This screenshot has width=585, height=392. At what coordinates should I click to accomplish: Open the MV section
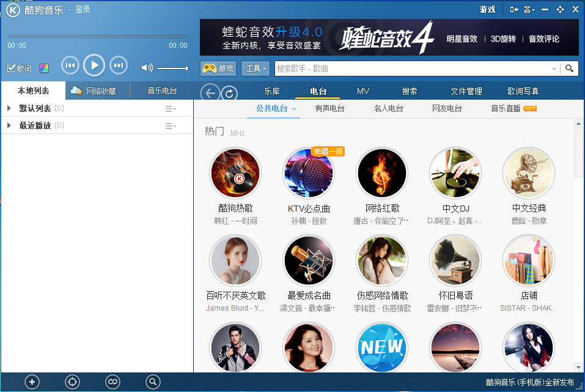pos(362,91)
